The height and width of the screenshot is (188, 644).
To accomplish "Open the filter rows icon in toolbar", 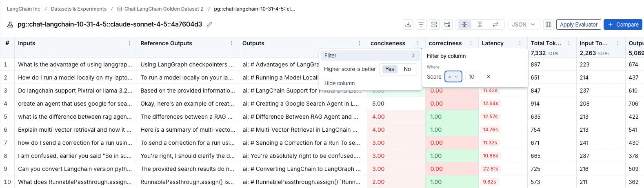I will tap(421, 24).
